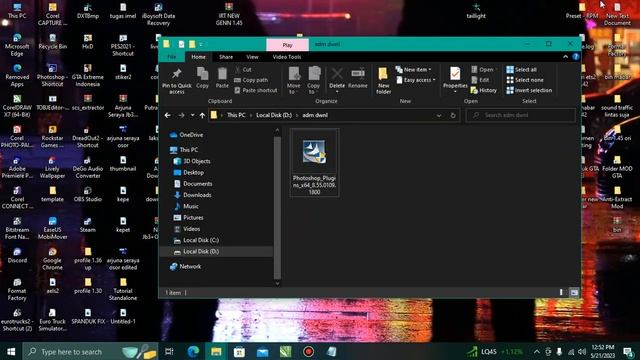The height and width of the screenshot is (360, 640).
Task: Open Explorer Help icon
Action: tap(576, 57)
